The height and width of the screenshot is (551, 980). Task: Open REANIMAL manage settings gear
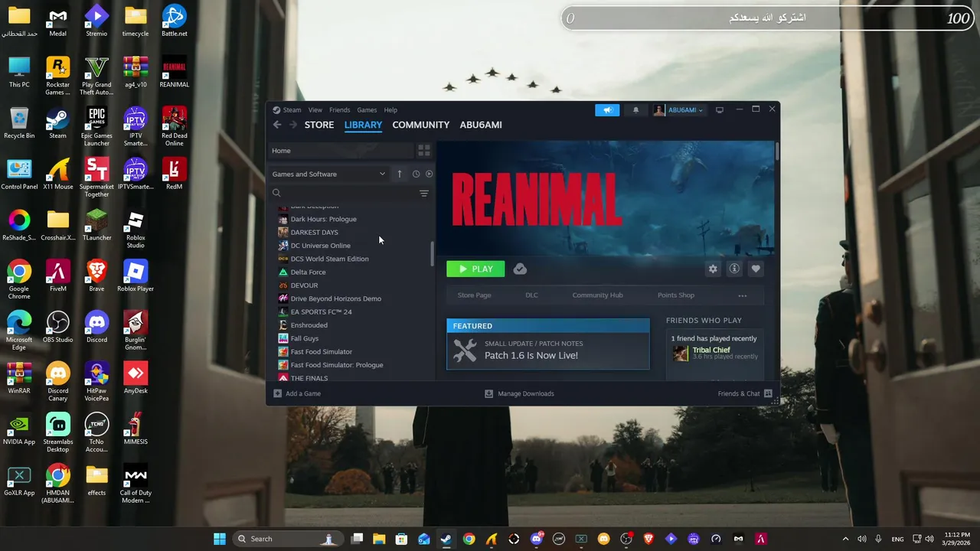[713, 269]
